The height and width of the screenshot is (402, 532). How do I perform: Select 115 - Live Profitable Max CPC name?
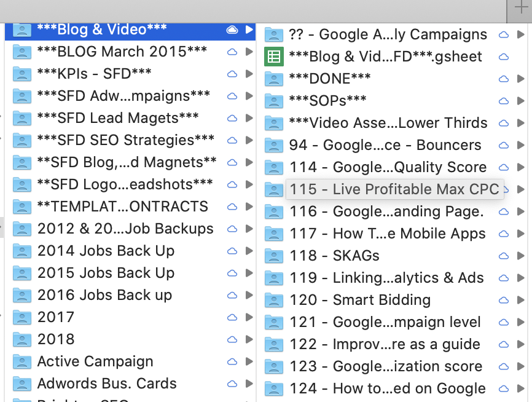394,189
